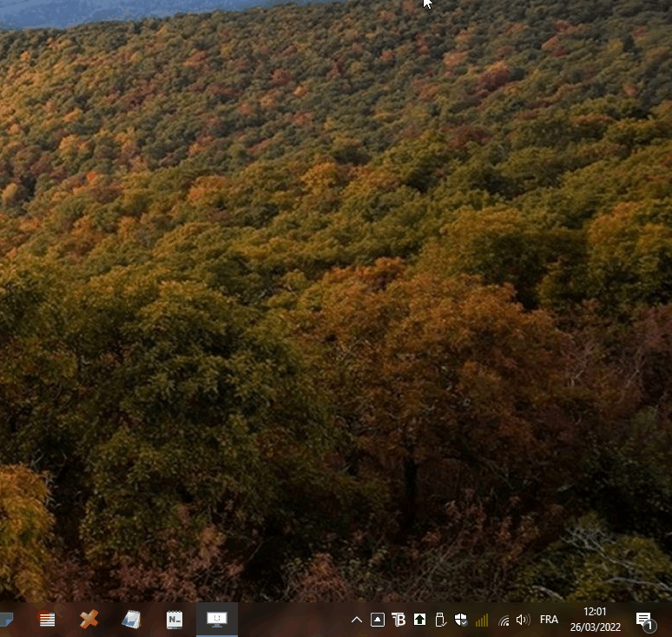The height and width of the screenshot is (637, 672).
Task: Click the boxed eject-triangle tray icon
Action: (378, 620)
